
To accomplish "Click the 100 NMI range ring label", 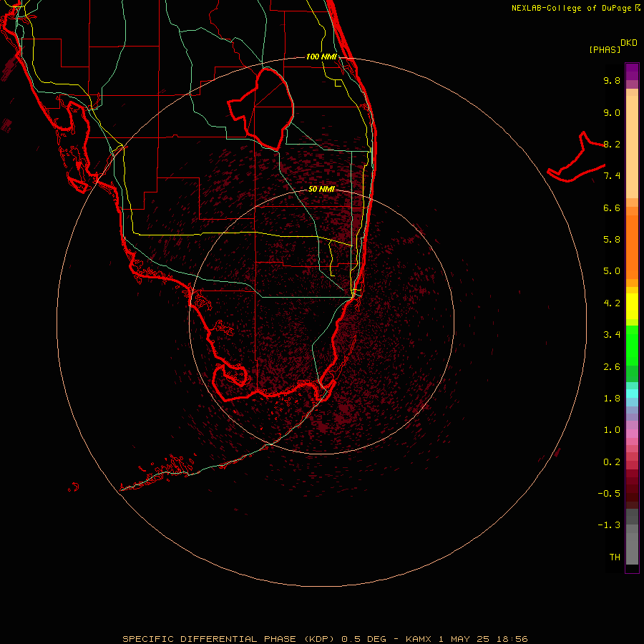I will [321, 57].
